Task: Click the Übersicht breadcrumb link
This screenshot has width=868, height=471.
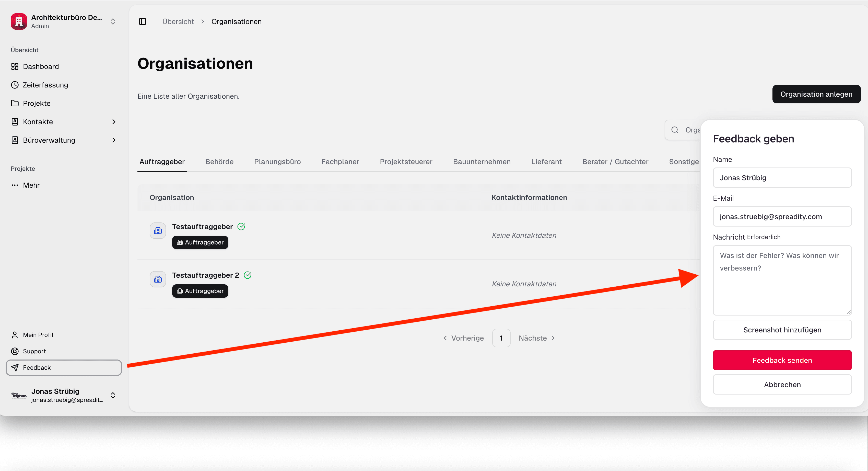Action: 178,21
